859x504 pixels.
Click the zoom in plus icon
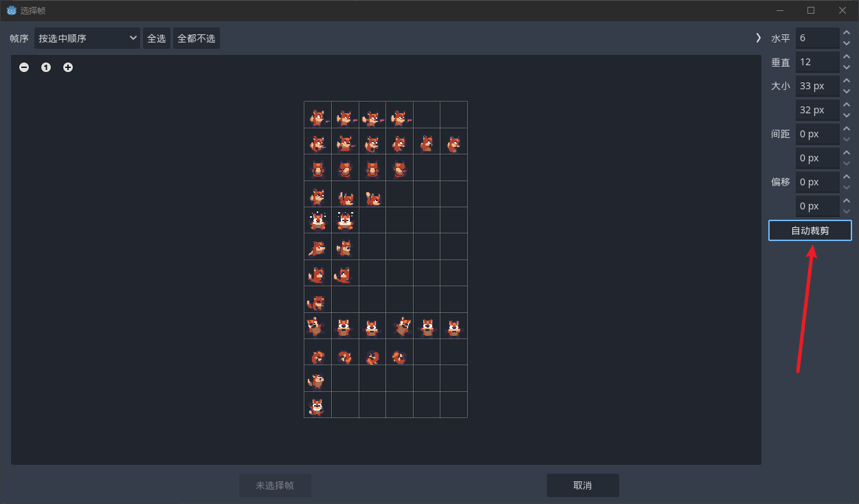point(68,67)
